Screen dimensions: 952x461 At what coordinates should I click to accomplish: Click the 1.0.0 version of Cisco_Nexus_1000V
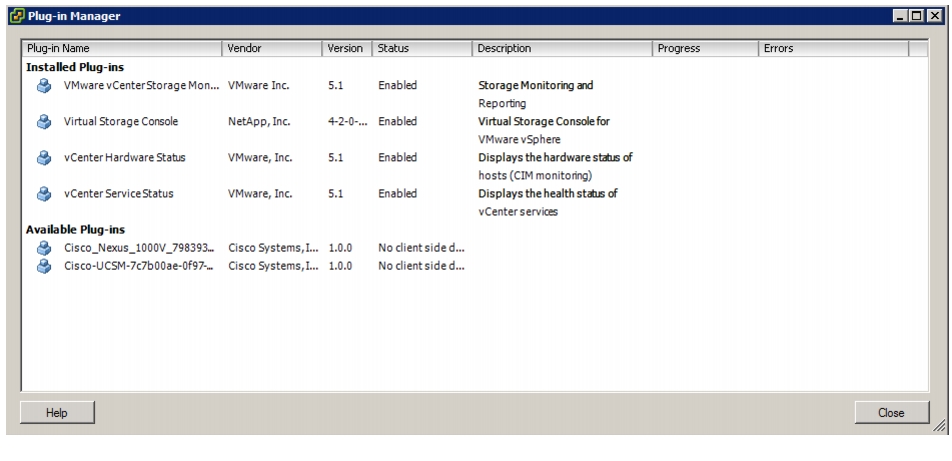(340, 248)
